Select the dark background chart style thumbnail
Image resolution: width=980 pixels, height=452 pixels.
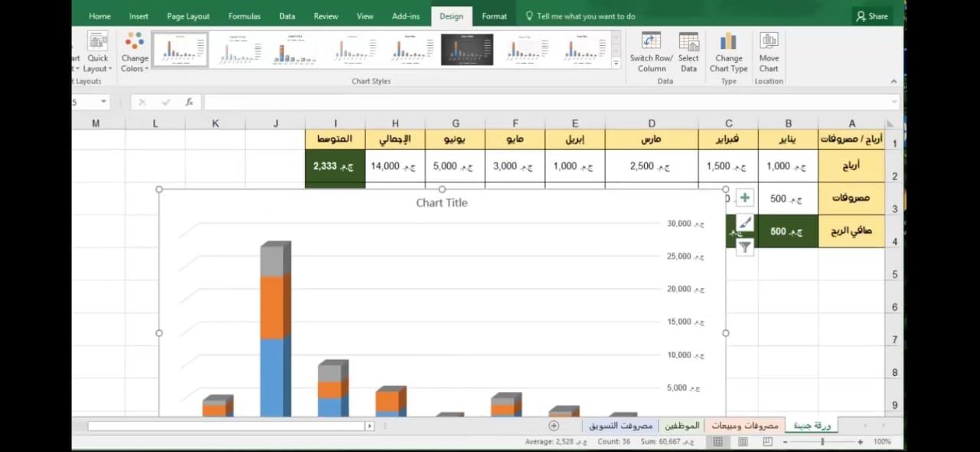[467, 50]
